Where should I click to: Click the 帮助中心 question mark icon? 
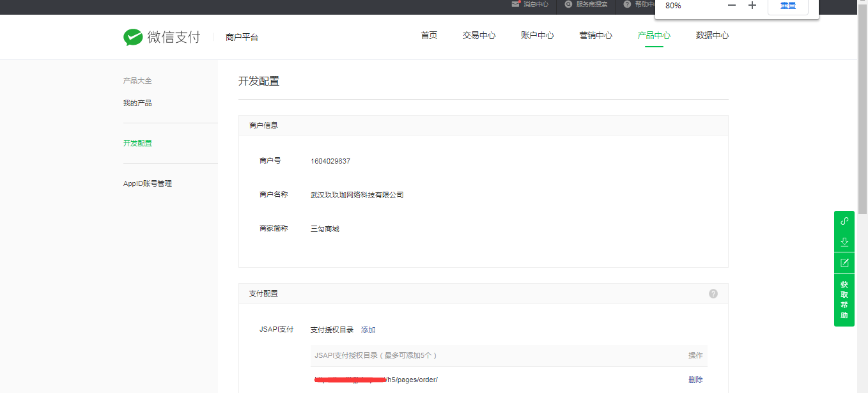point(627,4)
